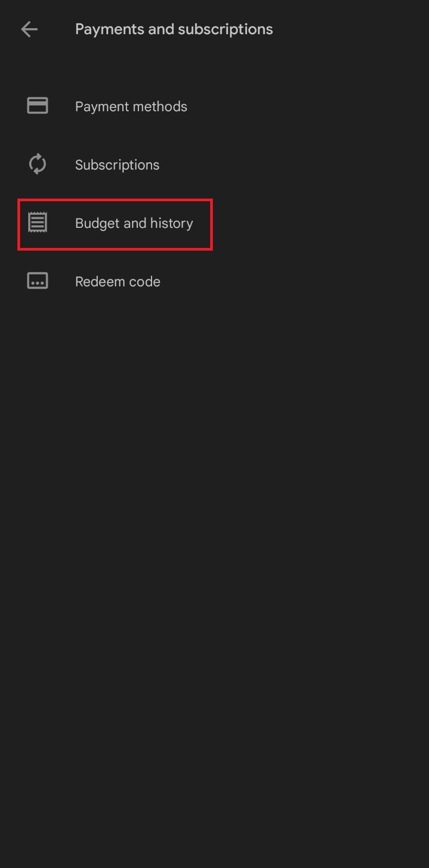The height and width of the screenshot is (868, 429).
Task: Open Subscriptions
Action: tap(214, 164)
